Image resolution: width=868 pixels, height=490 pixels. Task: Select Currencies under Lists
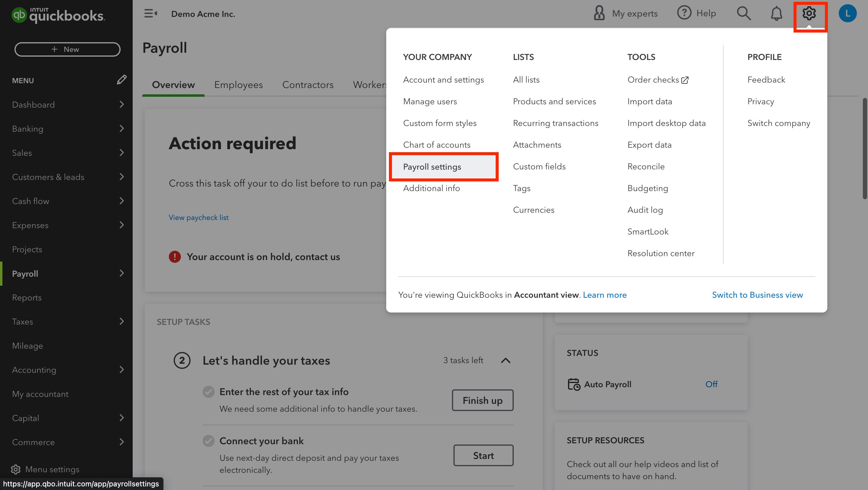point(533,210)
